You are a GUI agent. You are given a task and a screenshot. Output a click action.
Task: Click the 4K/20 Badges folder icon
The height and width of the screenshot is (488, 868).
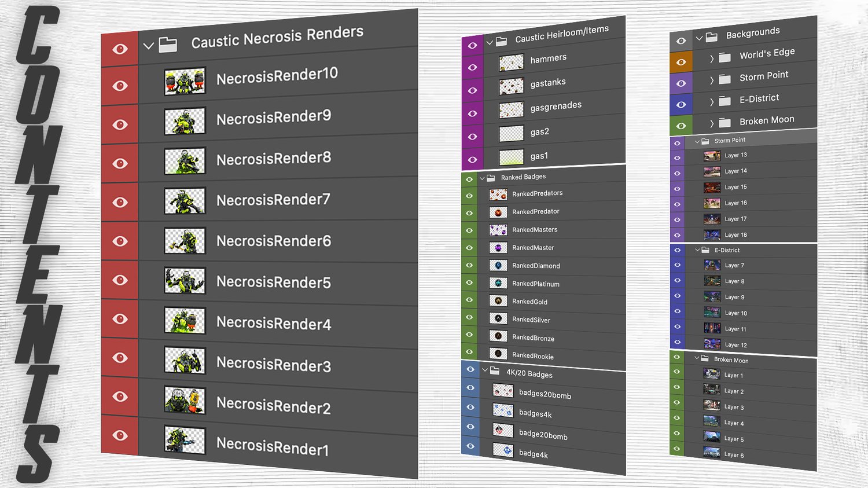[x=495, y=370]
